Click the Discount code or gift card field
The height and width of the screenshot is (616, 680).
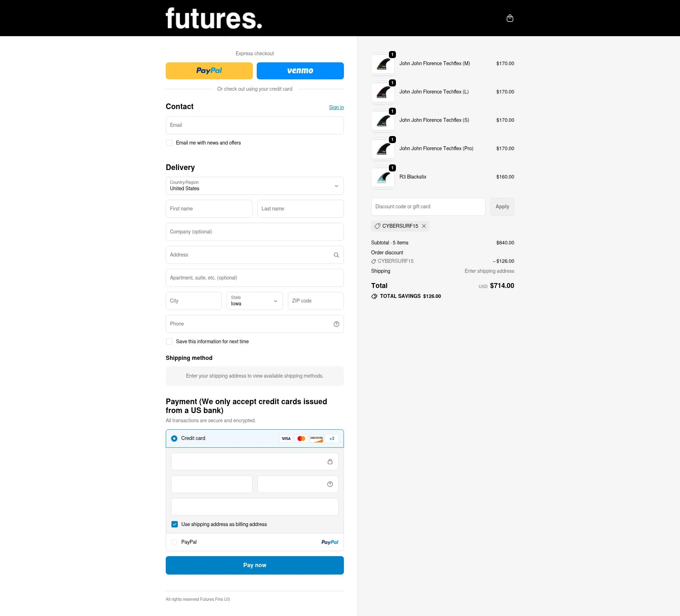(x=428, y=207)
